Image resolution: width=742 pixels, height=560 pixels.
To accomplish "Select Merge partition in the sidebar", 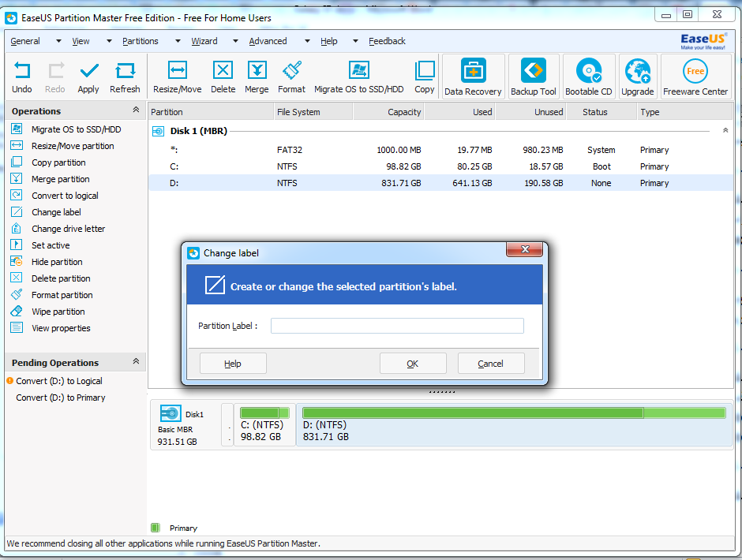I will (x=61, y=179).
